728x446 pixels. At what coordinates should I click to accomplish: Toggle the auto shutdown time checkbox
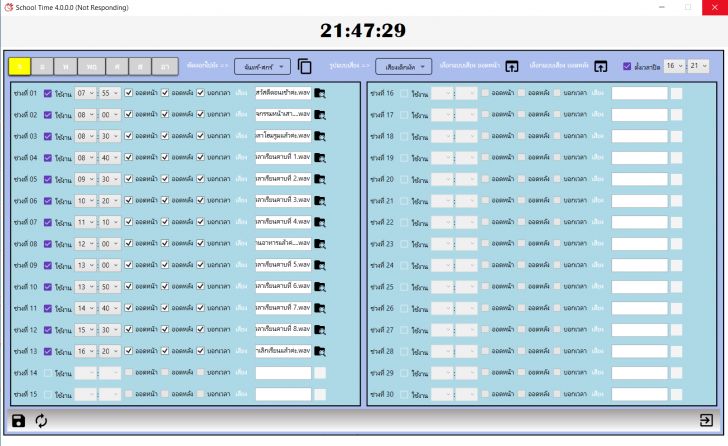627,66
